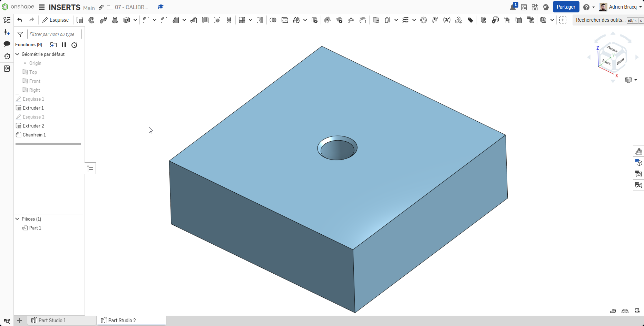Pause feature regeneration with pause icon
The height and width of the screenshot is (326, 644).
(64, 45)
